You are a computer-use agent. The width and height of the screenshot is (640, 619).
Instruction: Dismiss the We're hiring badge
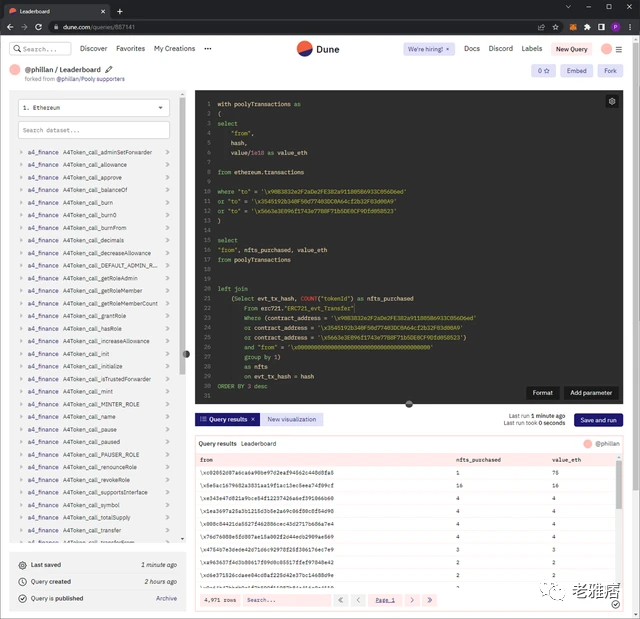tap(448, 49)
